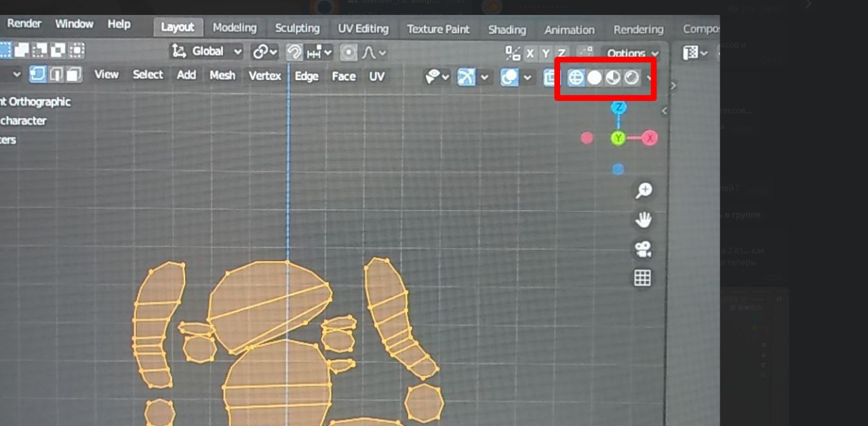This screenshot has height=426, width=868.
Task: Open right editor display mode dropdown
Action: 695,52
